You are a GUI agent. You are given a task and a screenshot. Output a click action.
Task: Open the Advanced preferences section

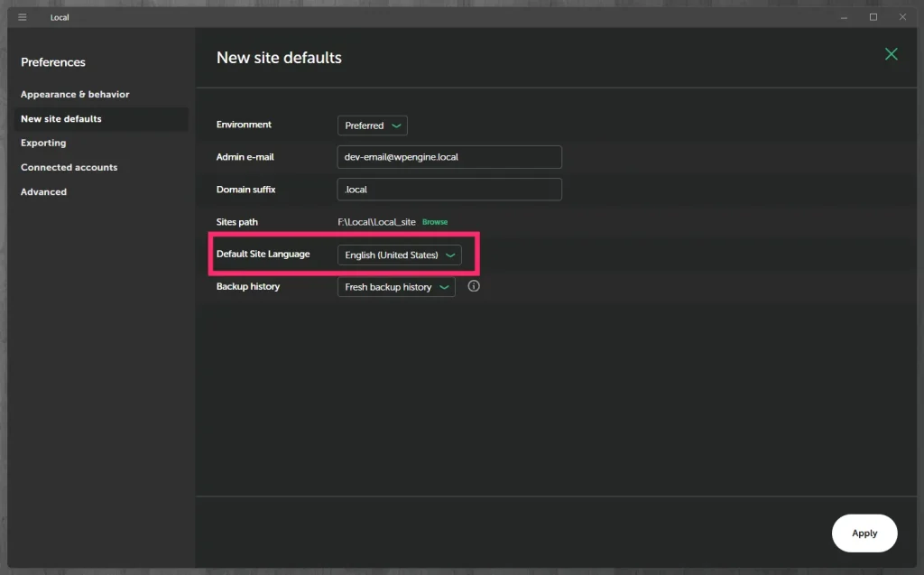coord(43,191)
